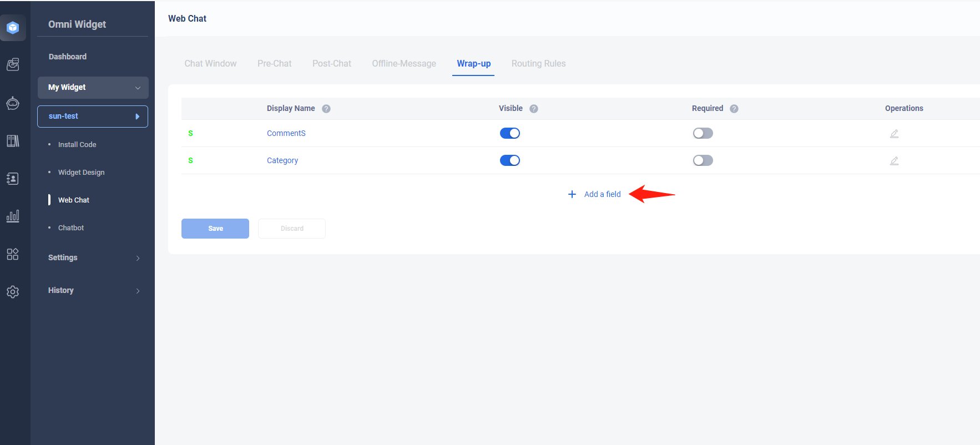Viewport: 980px width, 445px height.
Task: Switch to the Pre-Chat tab
Action: pos(274,64)
